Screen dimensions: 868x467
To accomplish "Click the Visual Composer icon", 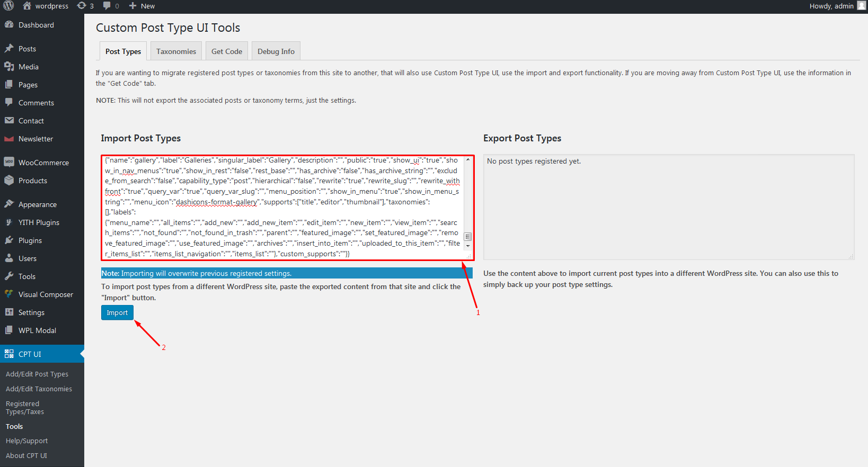I will [9, 294].
